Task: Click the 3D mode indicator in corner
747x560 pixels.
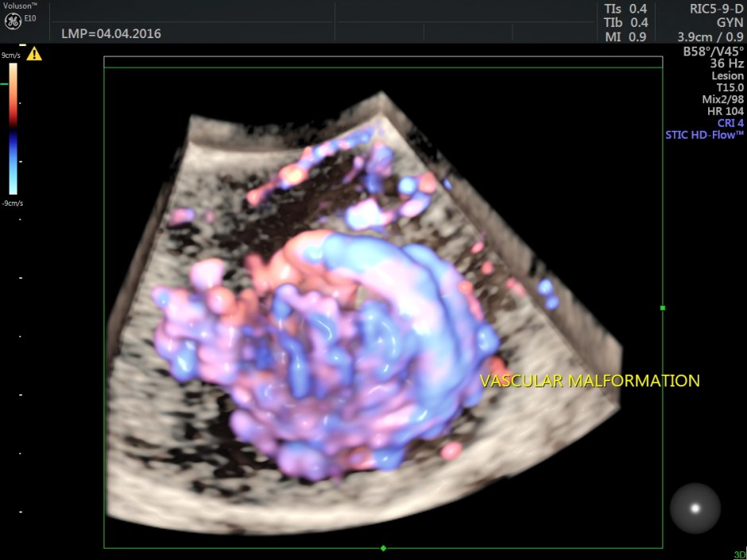Action: click(739, 554)
